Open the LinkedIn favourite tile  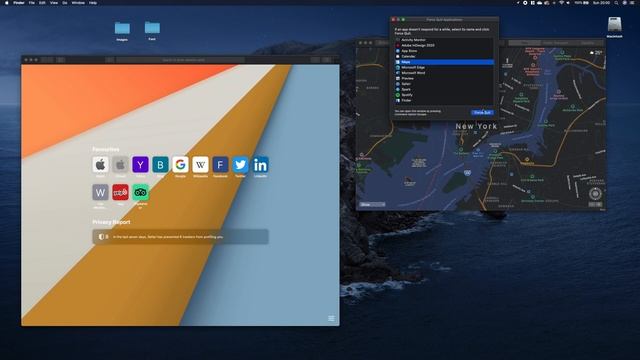tap(260, 164)
